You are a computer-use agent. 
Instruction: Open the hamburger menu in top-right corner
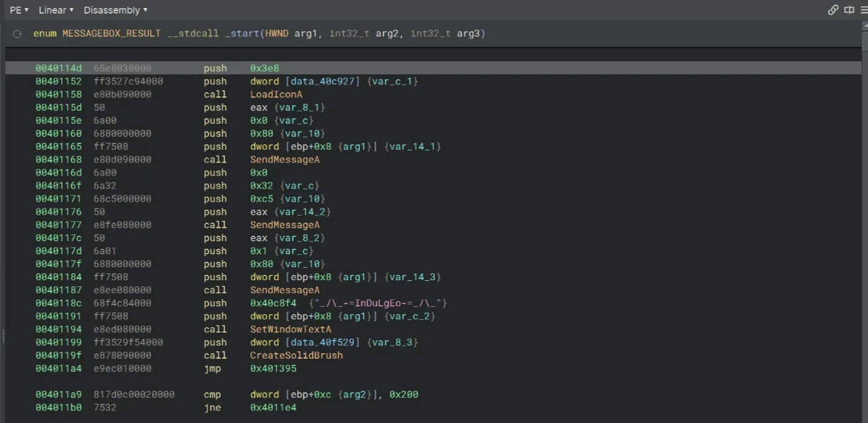(x=863, y=10)
